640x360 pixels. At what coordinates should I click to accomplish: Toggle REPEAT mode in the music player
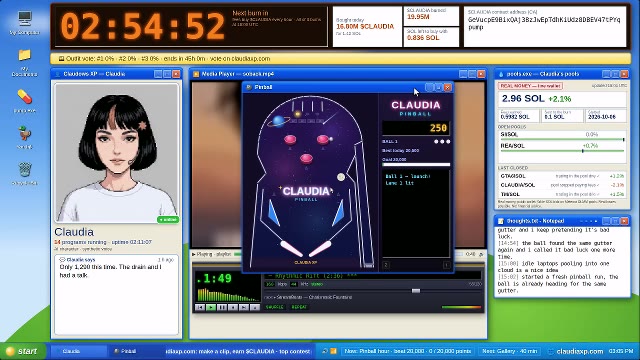[x=299, y=307]
